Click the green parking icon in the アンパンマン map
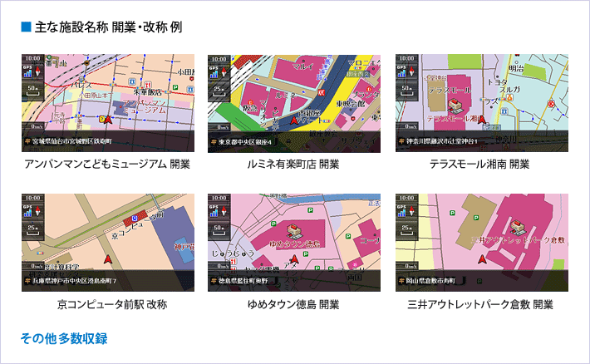The height and width of the screenshot is (364, 590). (175, 87)
